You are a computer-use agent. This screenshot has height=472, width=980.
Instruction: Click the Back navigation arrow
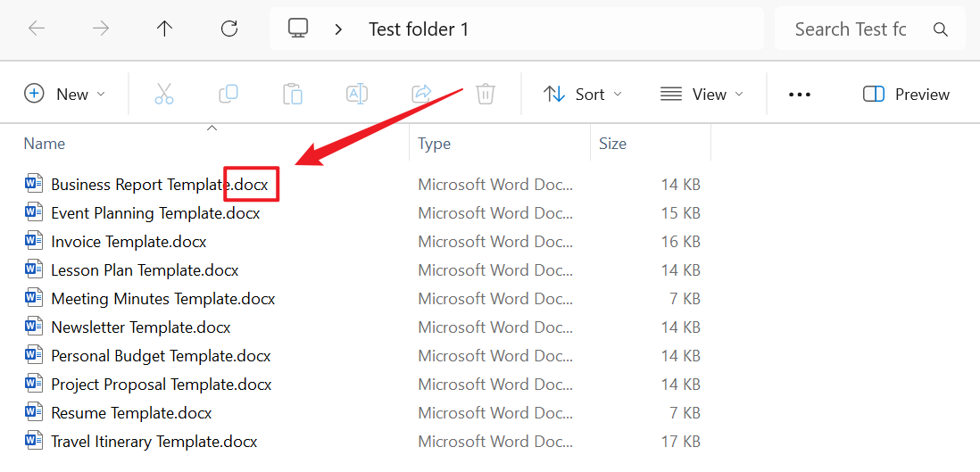point(37,29)
